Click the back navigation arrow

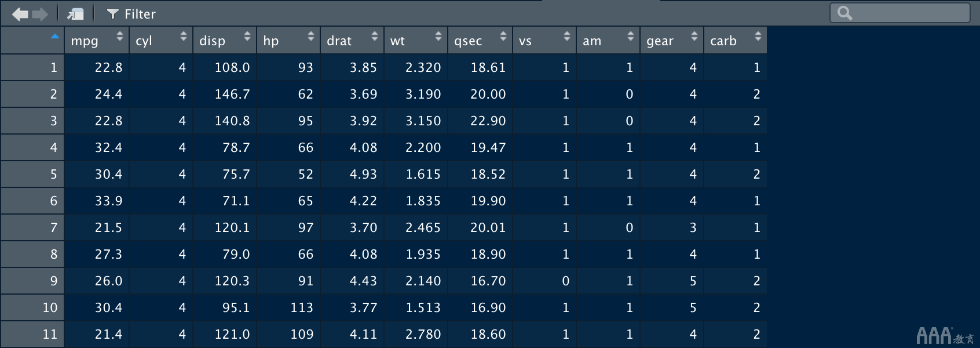tap(20, 14)
